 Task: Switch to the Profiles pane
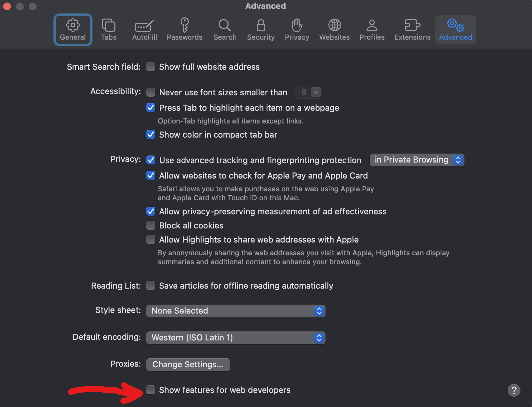372,29
